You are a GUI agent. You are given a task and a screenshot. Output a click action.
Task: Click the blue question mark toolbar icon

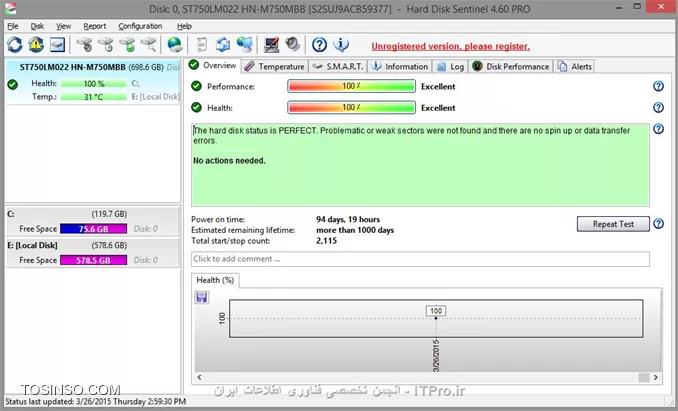point(320,45)
